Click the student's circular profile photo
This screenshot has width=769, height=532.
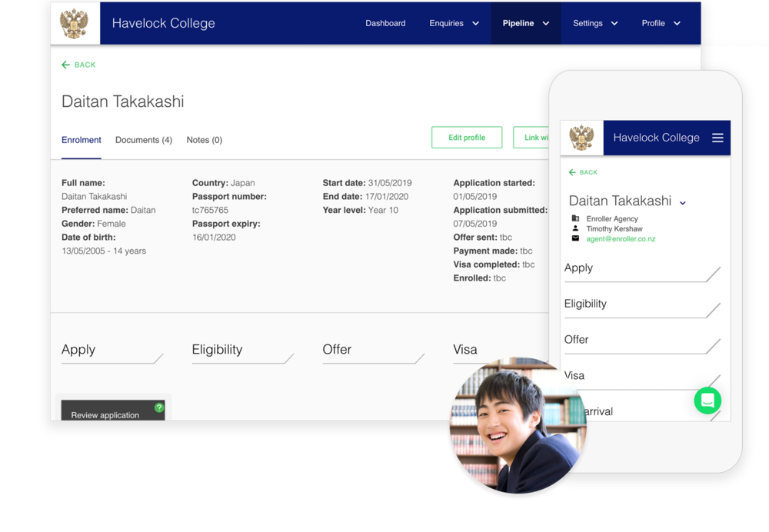click(518, 425)
